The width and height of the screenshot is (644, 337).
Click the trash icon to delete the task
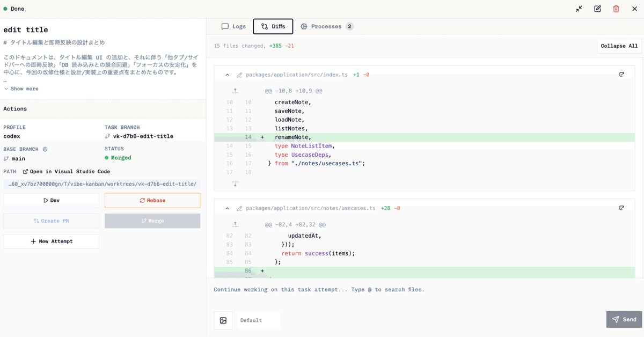(x=616, y=9)
